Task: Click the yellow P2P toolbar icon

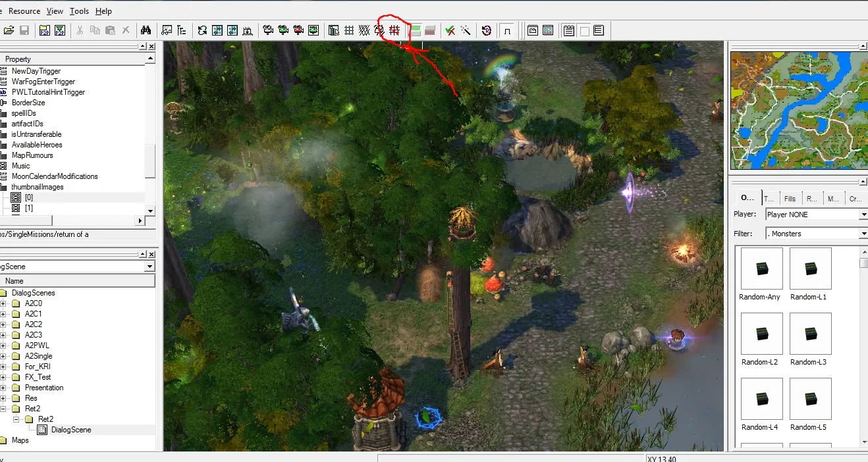Action: [45, 30]
